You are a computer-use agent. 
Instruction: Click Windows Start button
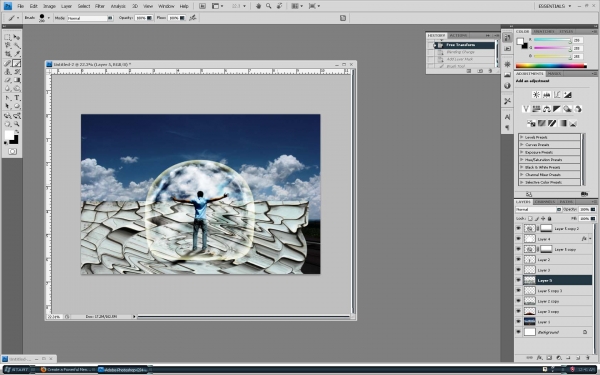tap(16, 370)
